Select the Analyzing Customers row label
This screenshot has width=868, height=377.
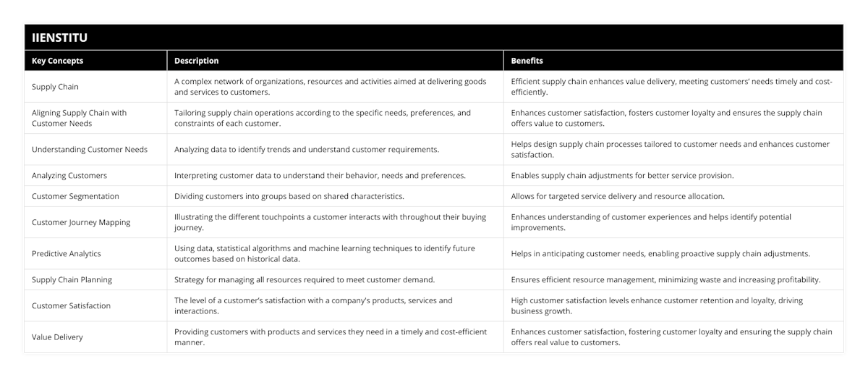pyautogui.click(x=69, y=176)
